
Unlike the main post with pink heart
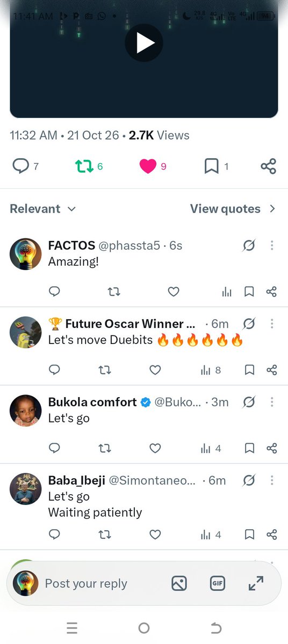148,166
